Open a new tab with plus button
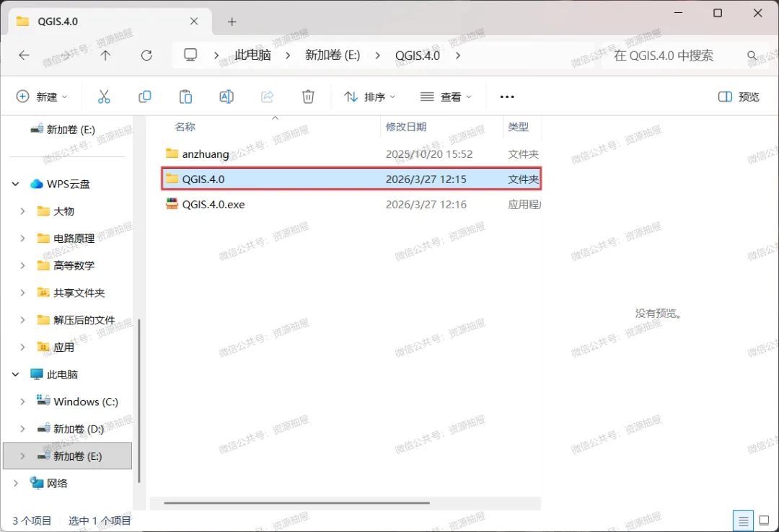The width and height of the screenshot is (779, 532). point(232,22)
